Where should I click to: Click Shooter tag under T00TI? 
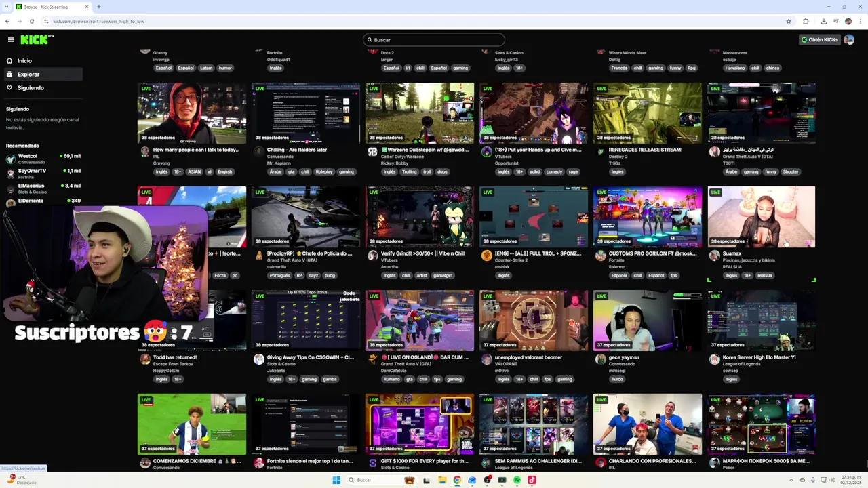791,172
